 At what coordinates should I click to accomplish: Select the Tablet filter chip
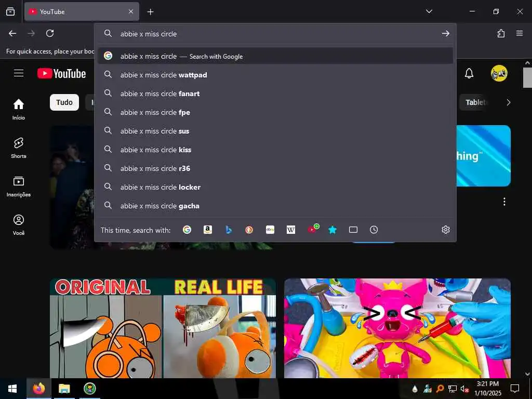point(475,102)
